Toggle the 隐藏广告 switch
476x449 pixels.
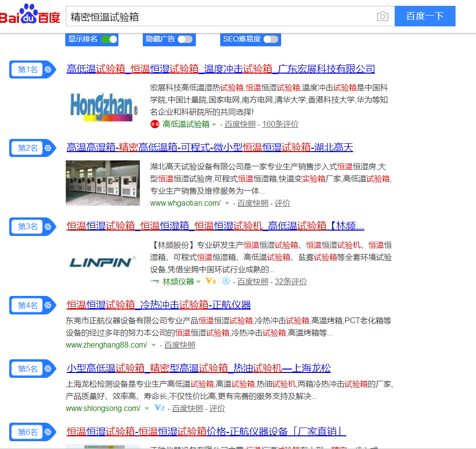click(x=185, y=39)
